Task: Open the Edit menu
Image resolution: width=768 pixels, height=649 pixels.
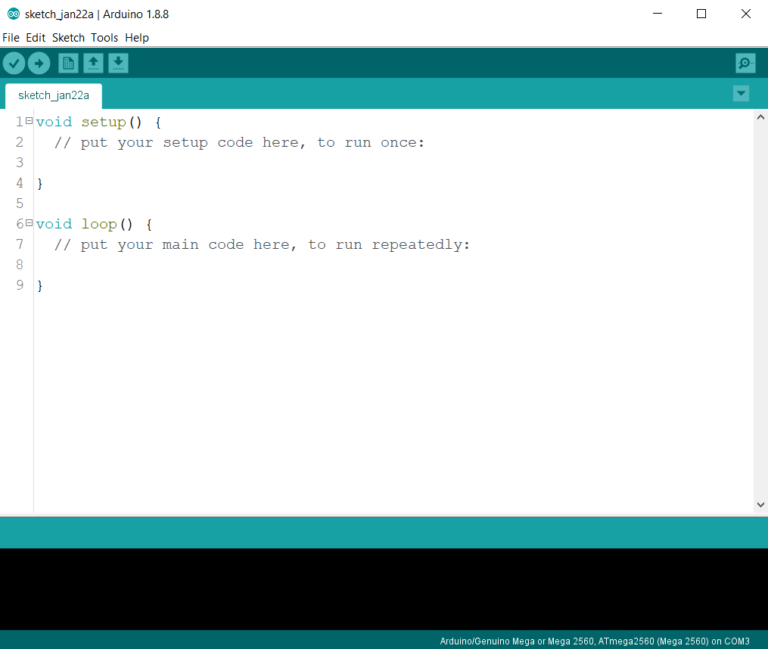Action: pyautogui.click(x=35, y=38)
